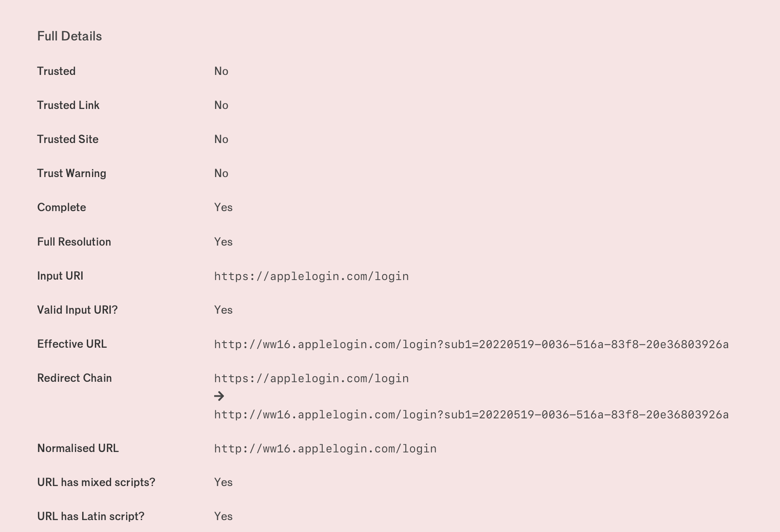Click the Complete field's Yes value
Screen dimensions: 780x532
tap(224, 207)
